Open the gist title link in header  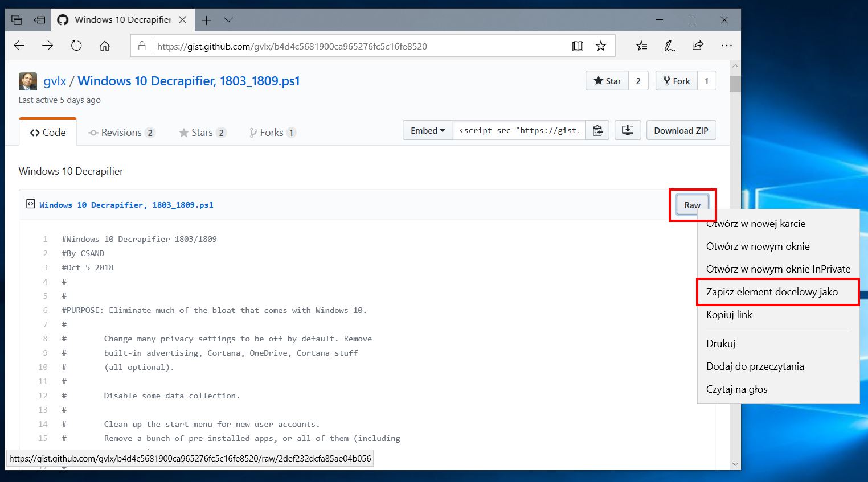pos(189,81)
